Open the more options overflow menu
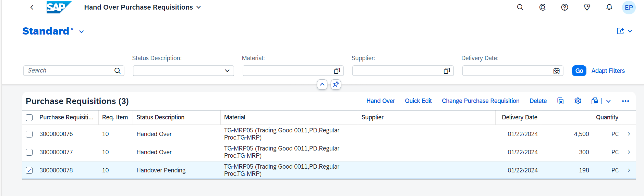 pos(625,101)
